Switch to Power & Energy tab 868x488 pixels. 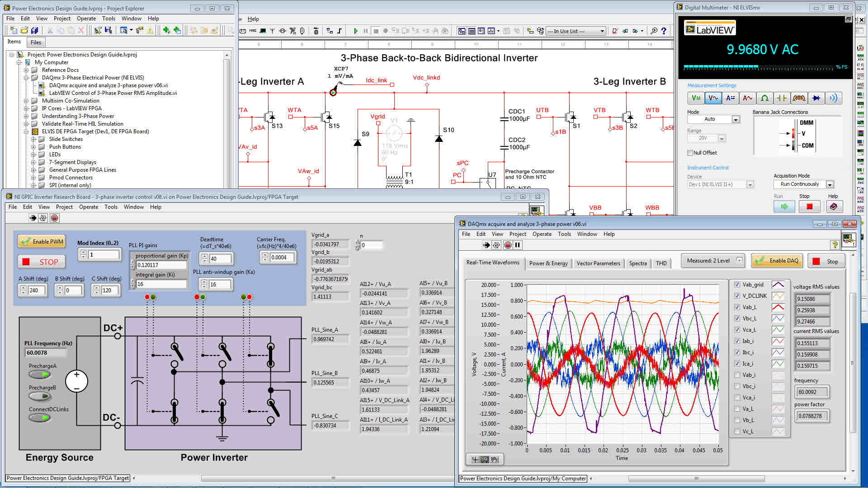[548, 263]
